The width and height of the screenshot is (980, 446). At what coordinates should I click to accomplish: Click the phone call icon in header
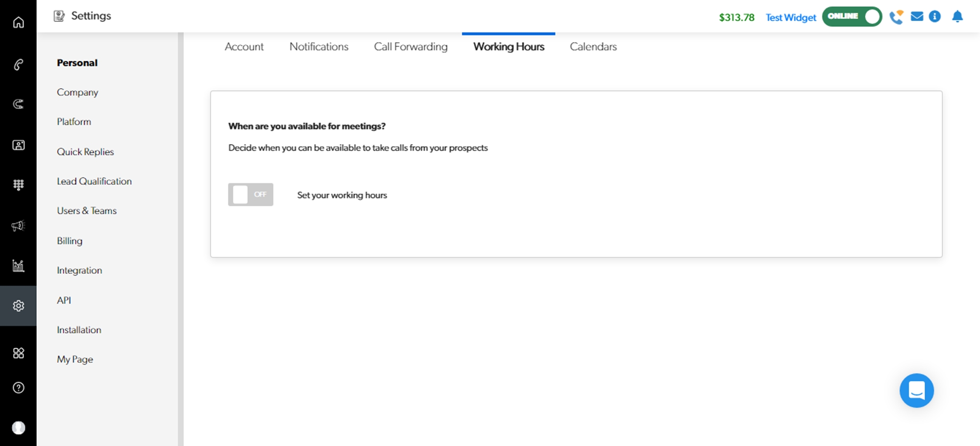[896, 17]
